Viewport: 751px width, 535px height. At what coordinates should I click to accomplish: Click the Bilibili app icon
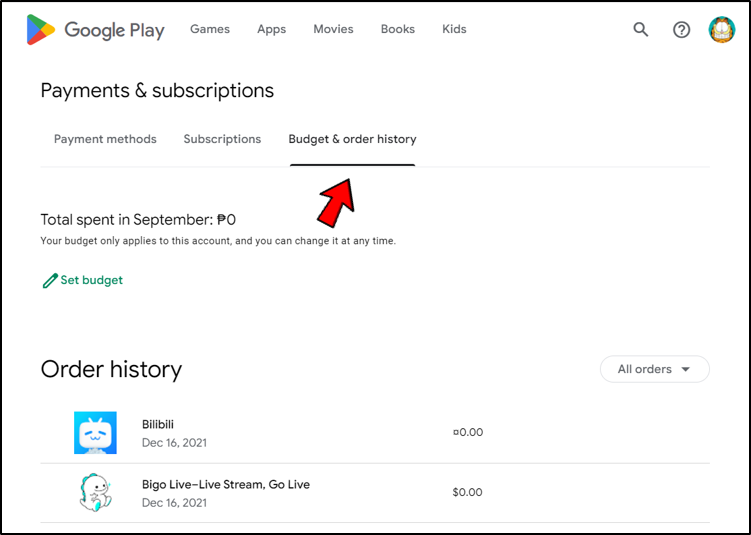pyautogui.click(x=95, y=433)
